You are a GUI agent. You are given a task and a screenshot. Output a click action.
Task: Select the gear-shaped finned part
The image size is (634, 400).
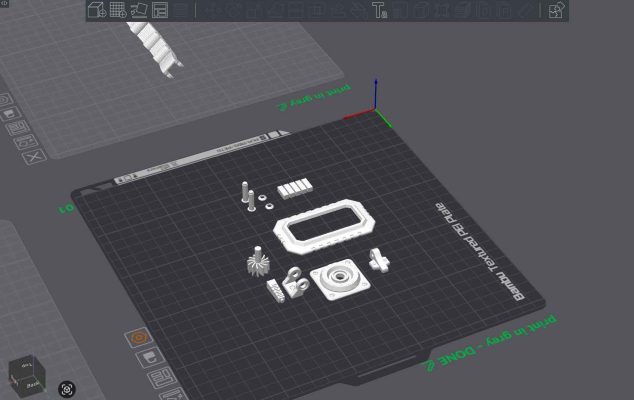[258, 262]
